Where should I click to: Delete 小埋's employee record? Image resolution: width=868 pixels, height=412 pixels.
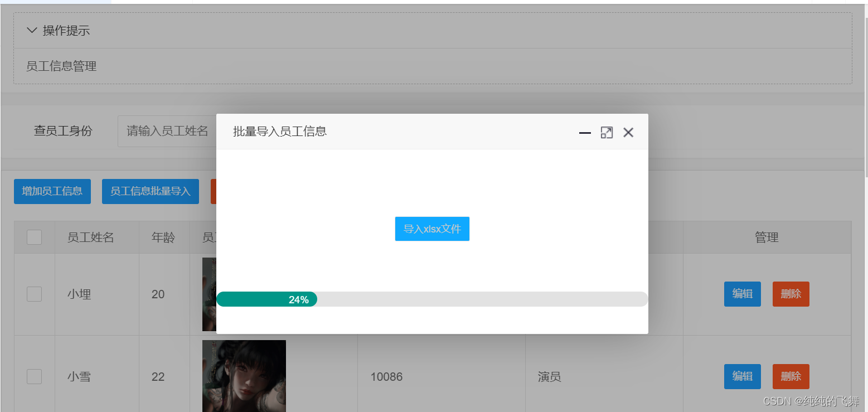(x=791, y=294)
